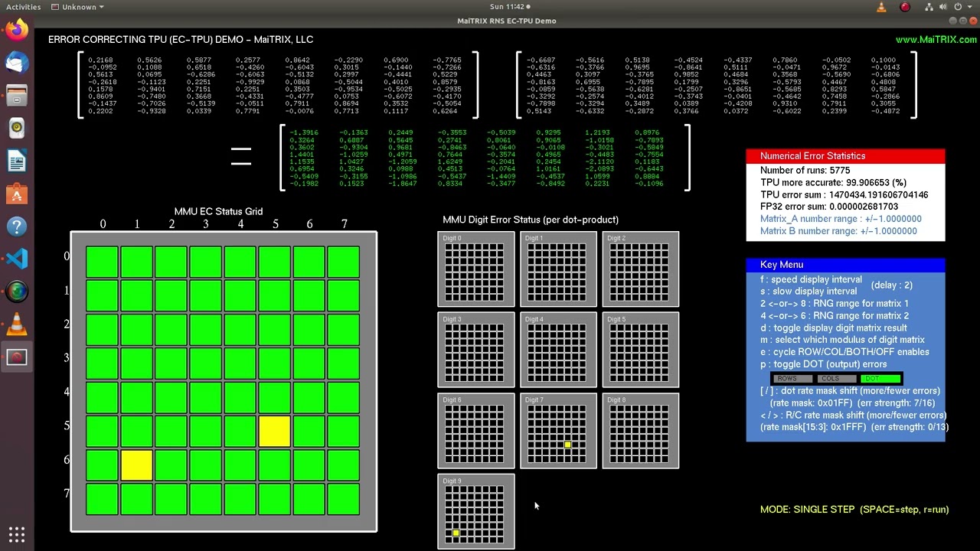The height and width of the screenshot is (551, 980).
Task: Click green cell at row 3 column 4
Action: (240, 364)
